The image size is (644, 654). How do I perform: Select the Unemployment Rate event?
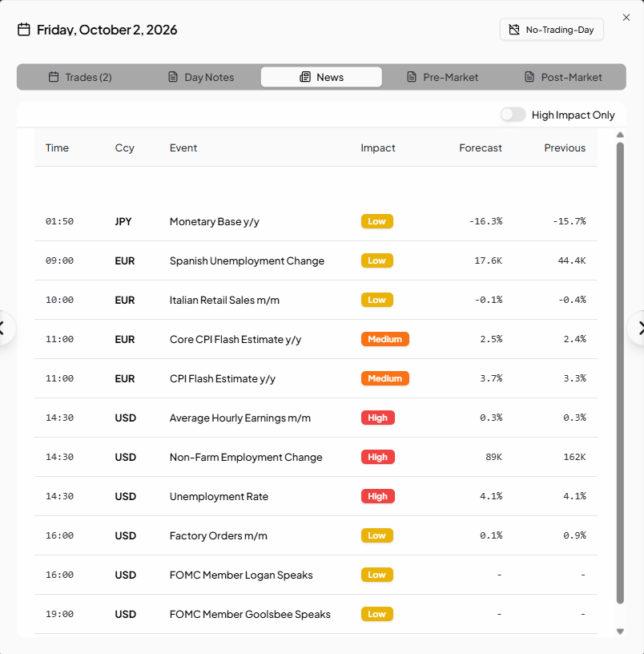316,496
